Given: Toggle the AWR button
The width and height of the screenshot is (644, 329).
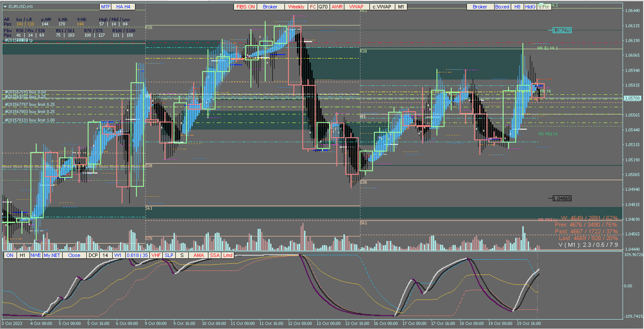Looking at the screenshot, I should [337, 7].
